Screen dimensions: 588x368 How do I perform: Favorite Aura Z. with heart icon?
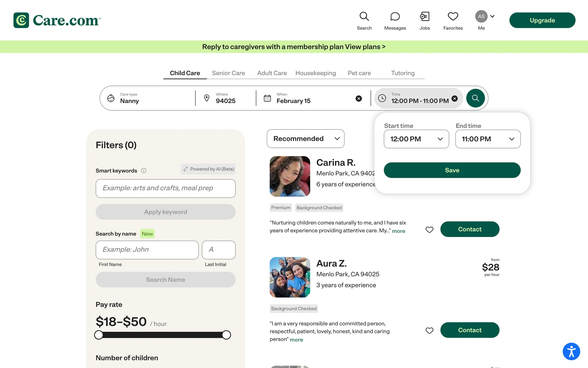429,330
